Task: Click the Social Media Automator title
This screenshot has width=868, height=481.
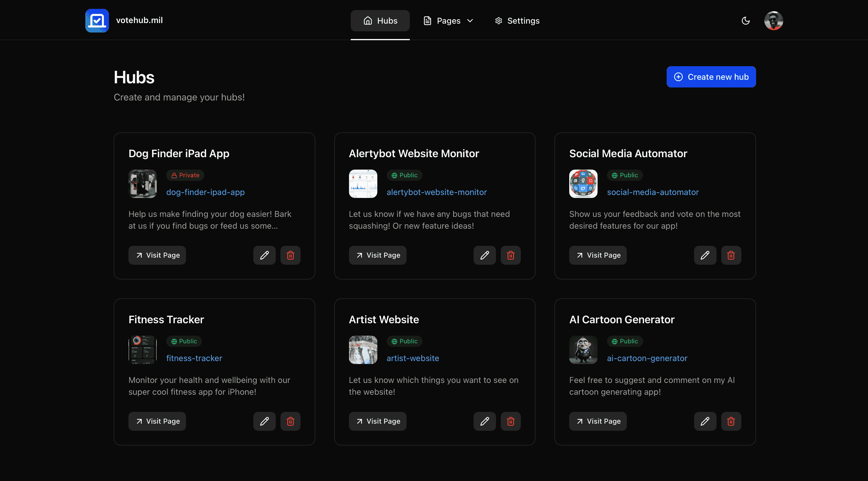Action: pyautogui.click(x=628, y=153)
